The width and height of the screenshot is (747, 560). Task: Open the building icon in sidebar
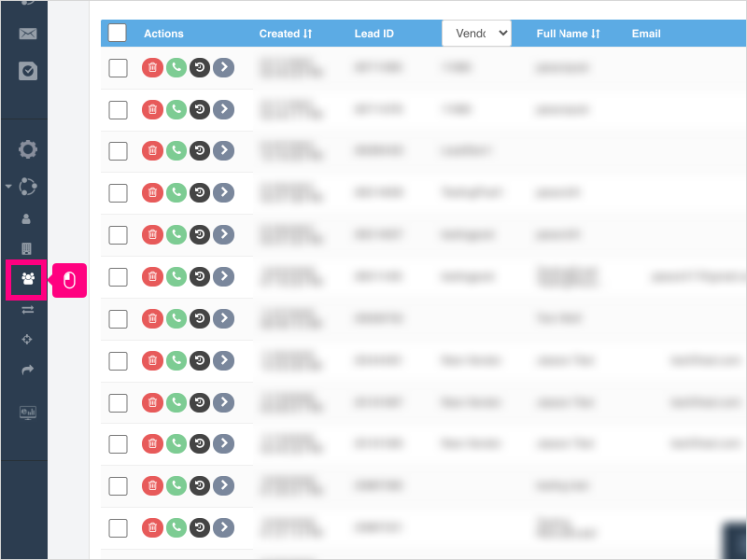pos(27,248)
